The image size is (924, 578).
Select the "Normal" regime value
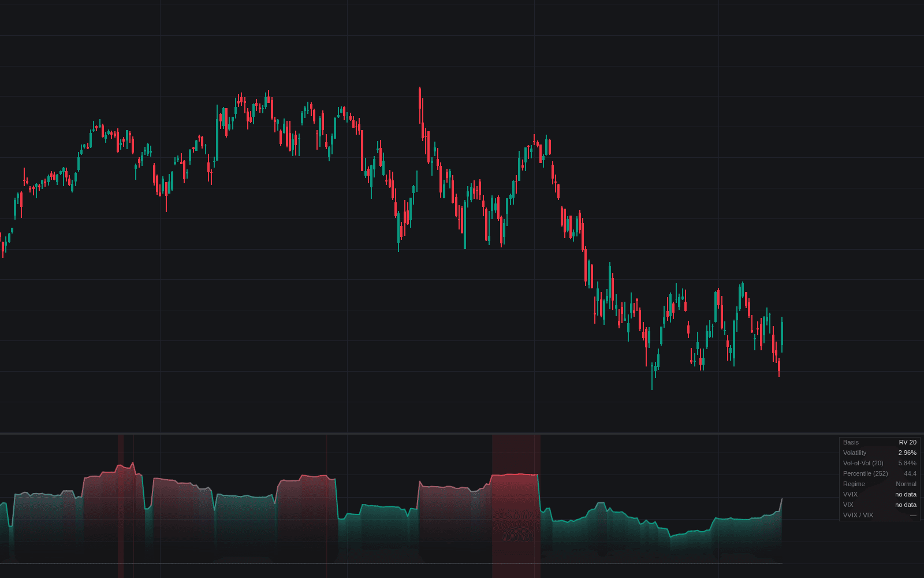coord(906,484)
